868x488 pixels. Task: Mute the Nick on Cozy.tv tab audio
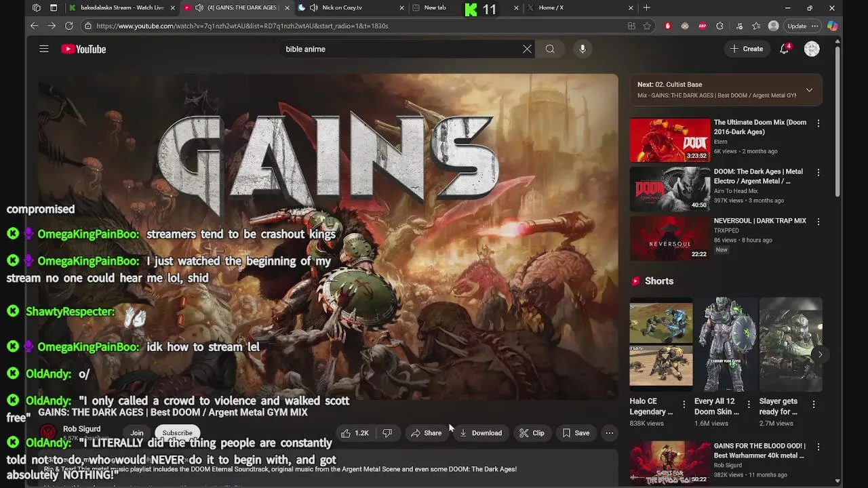(x=313, y=7)
